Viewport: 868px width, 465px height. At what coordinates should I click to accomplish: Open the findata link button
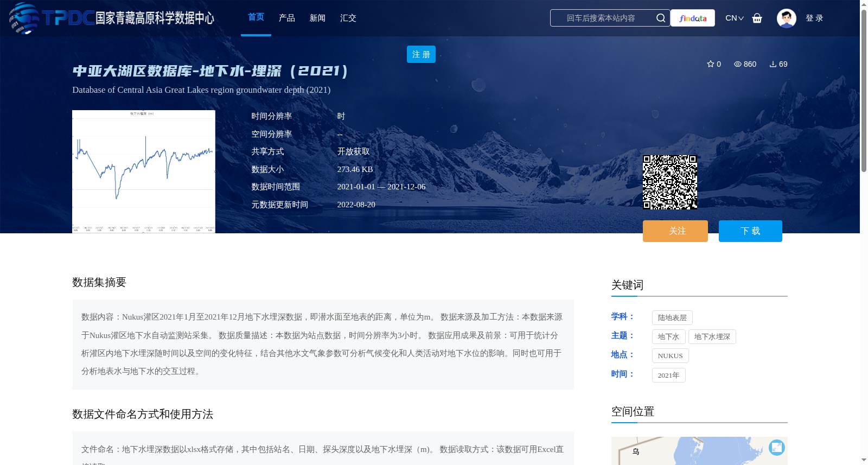pyautogui.click(x=693, y=18)
